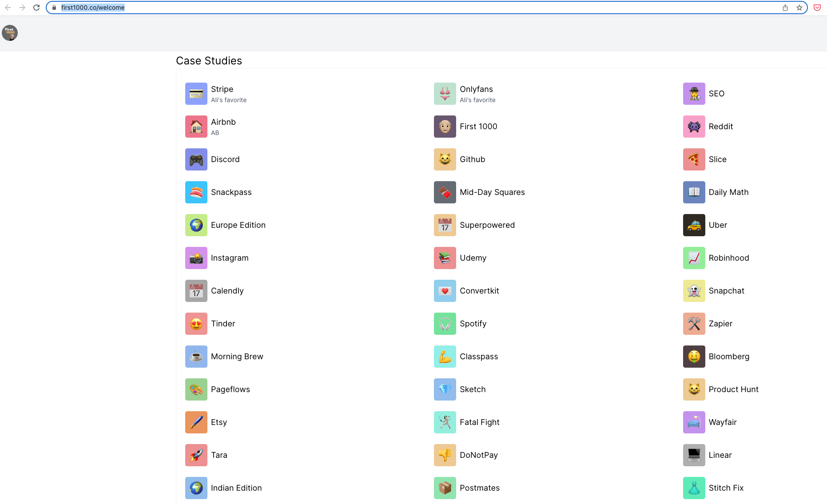Select the Discord game controller icon
Viewport: 827px width, 504px height.
tap(196, 159)
